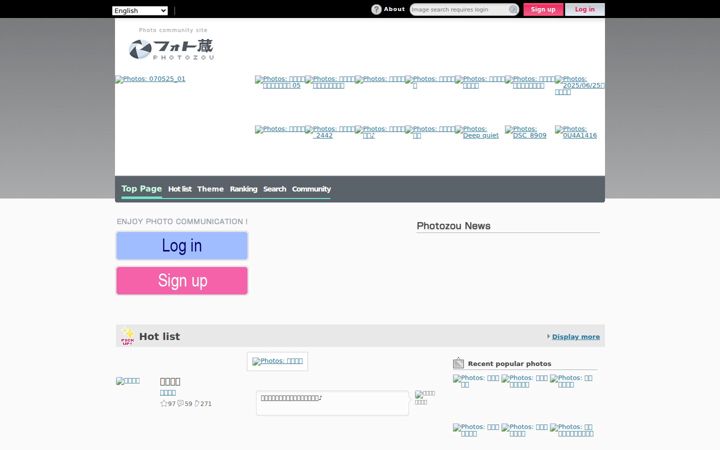Open the Deep quiet photo link

(x=478, y=132)
